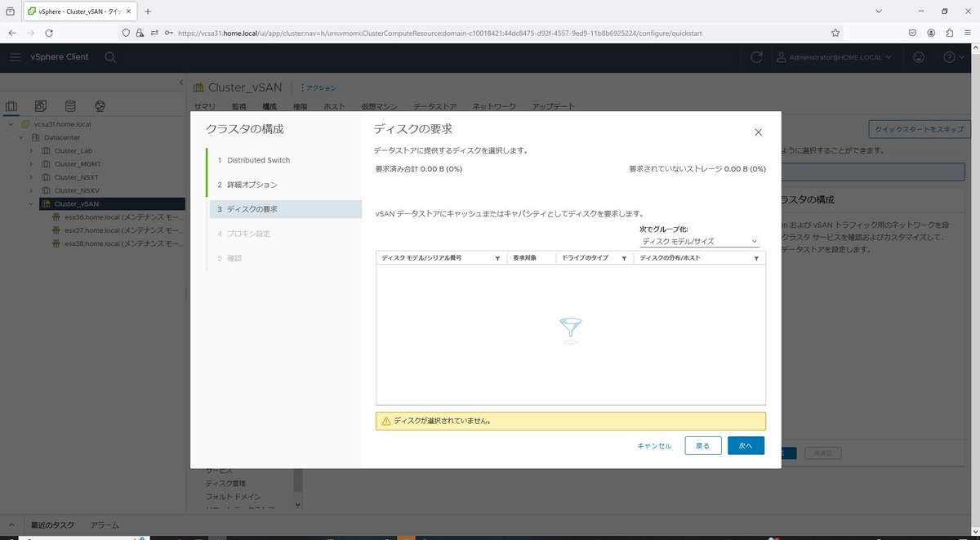Switch to Networking inventory view
This screenshot has width=980, height=540.
[100, 106]
